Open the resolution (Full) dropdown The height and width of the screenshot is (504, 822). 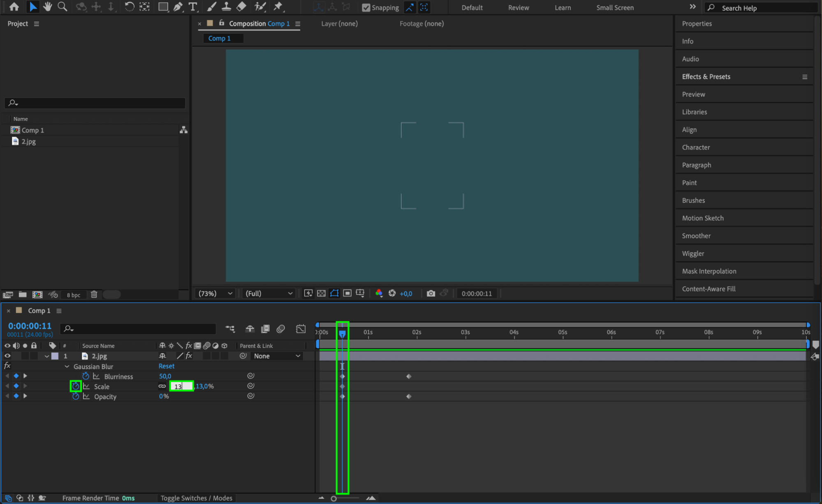pos(269,294)
